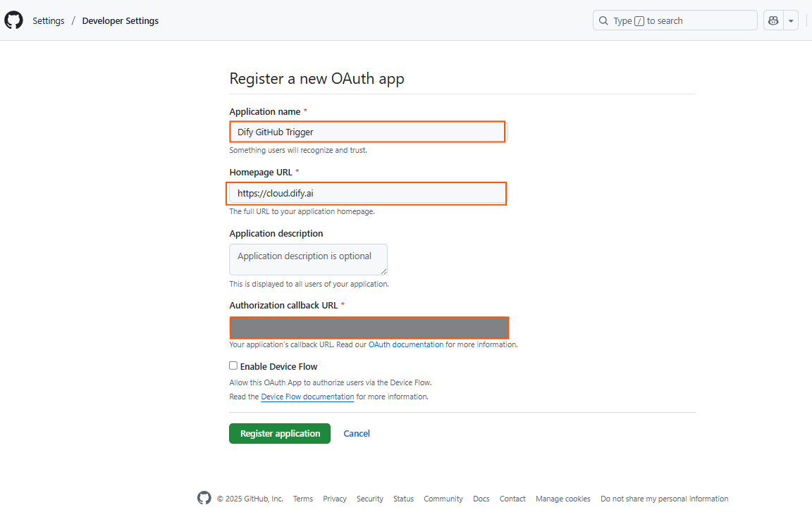The height and width of the screenshot is (524, 812).
Task: Click the Homepage URL input field
Action: (367, 193)
